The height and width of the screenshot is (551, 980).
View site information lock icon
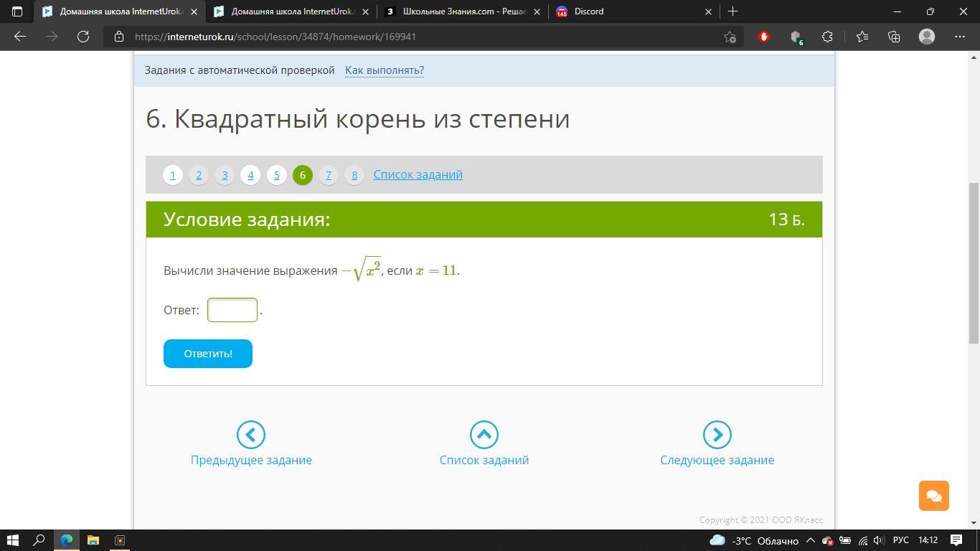pos(119,37)
